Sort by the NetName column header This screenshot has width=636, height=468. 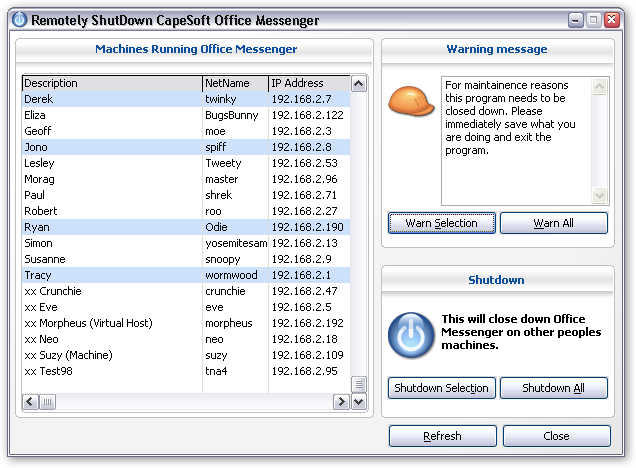pyautogui.click(x=233, y=83)
